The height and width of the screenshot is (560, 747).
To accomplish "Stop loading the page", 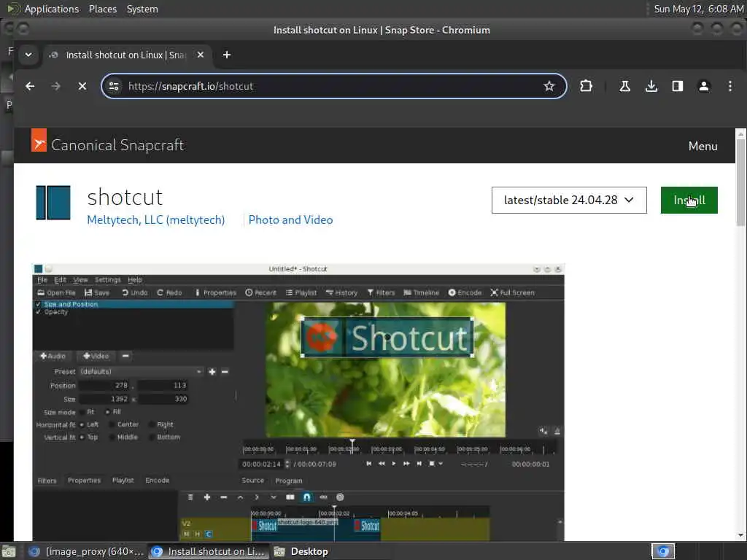I will point(82,86).
